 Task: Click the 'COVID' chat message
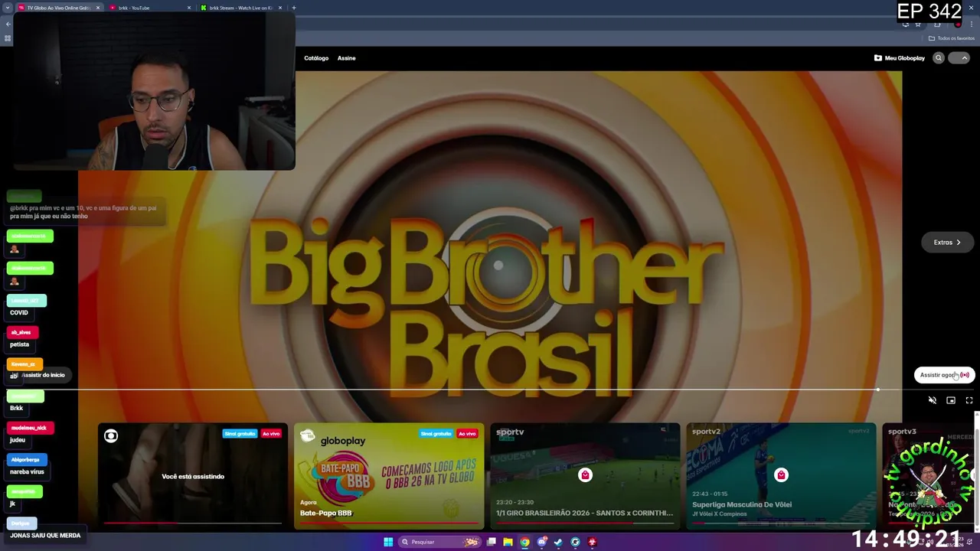pyautogui.click(x=19, y=312)
